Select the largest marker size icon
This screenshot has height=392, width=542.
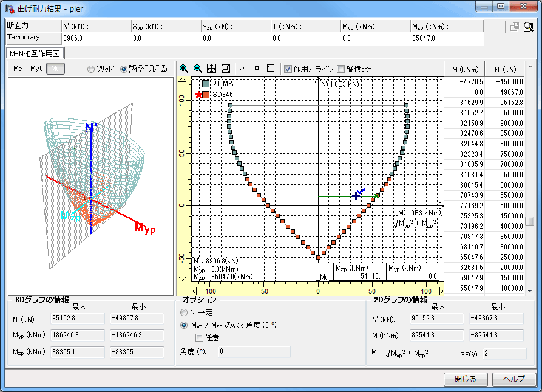[271, 69]
